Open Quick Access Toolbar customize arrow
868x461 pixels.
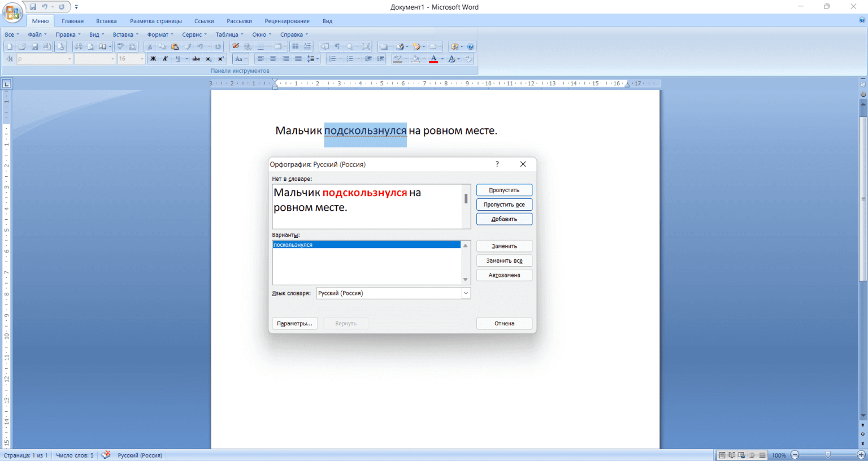(76, 7)
